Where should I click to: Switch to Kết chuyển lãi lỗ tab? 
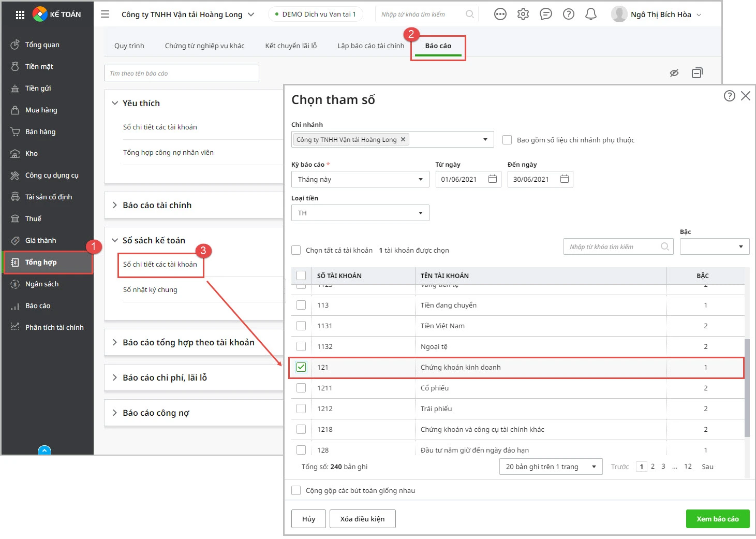pos(291,46)
